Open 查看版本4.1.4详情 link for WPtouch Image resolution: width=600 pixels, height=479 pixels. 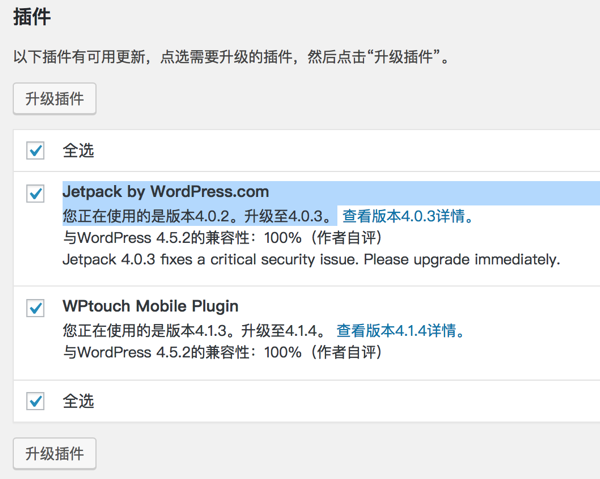(x=401, y=331)
